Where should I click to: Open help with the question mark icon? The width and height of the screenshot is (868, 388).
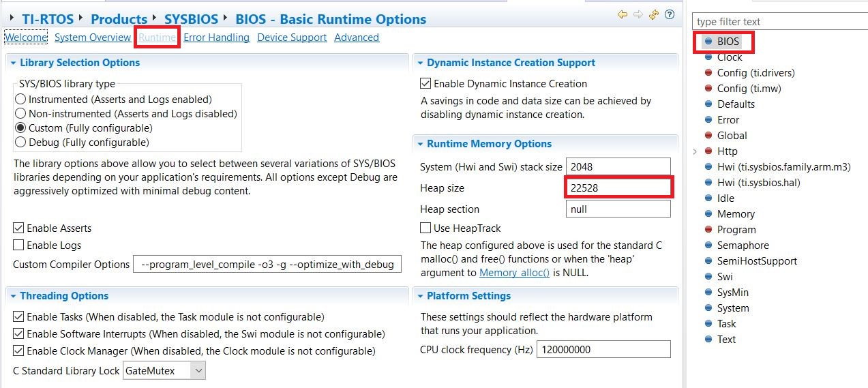670,14
